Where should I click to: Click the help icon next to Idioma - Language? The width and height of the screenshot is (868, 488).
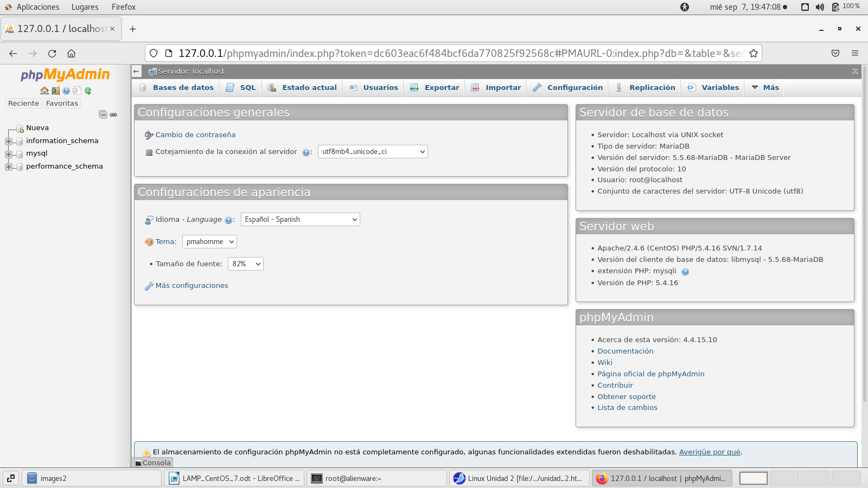(228, 220)
